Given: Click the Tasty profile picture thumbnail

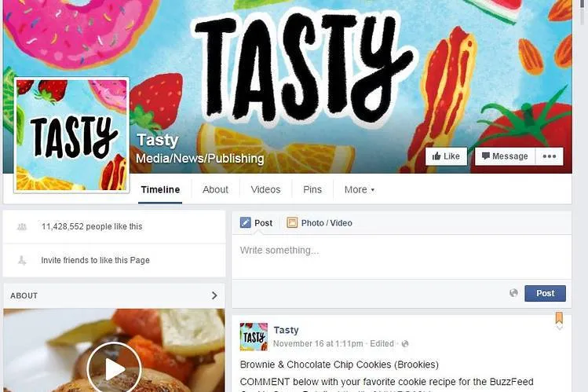Looking at the screenshot, I should click(71, 135).
